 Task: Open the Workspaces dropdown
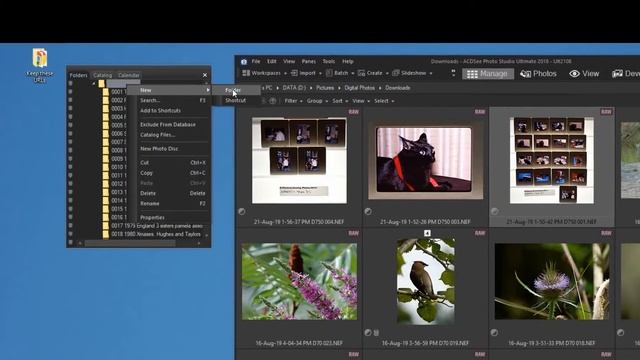(264, 73)
